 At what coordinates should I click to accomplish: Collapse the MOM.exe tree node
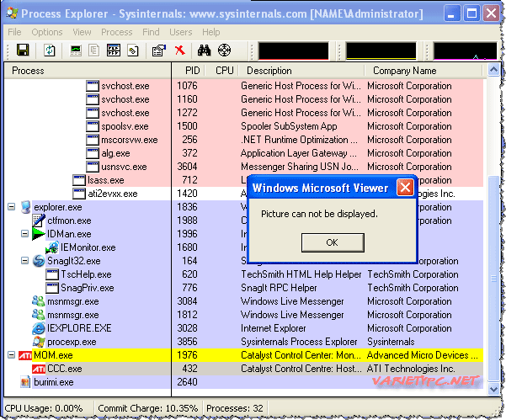[x=11, y=355]
